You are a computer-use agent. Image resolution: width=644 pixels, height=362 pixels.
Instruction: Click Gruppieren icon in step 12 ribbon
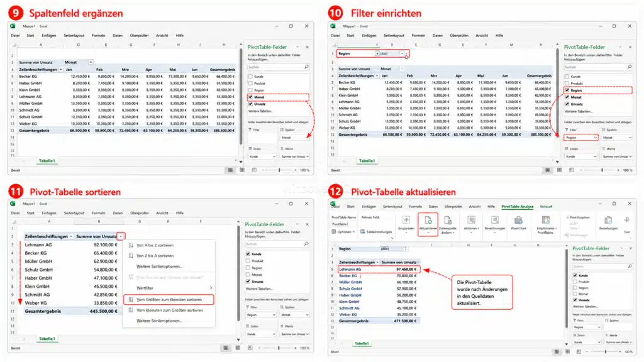click(x=406, y=221)
